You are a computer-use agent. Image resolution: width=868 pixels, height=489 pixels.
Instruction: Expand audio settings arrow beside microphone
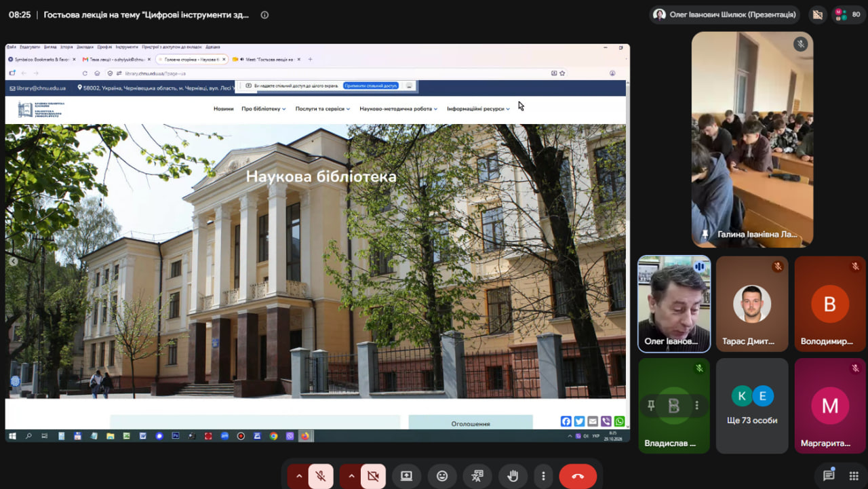298,476
